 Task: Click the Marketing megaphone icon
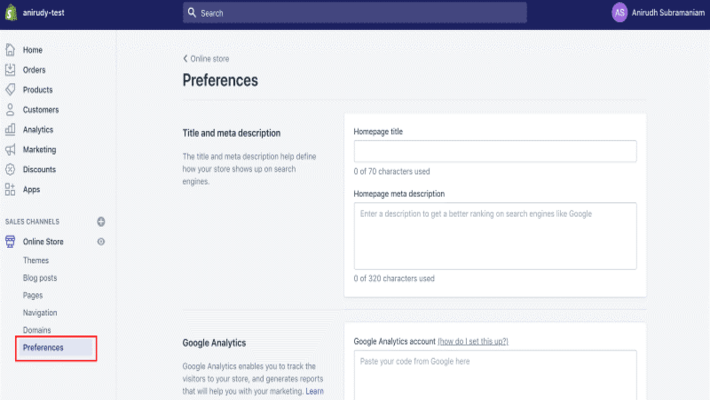10,150
